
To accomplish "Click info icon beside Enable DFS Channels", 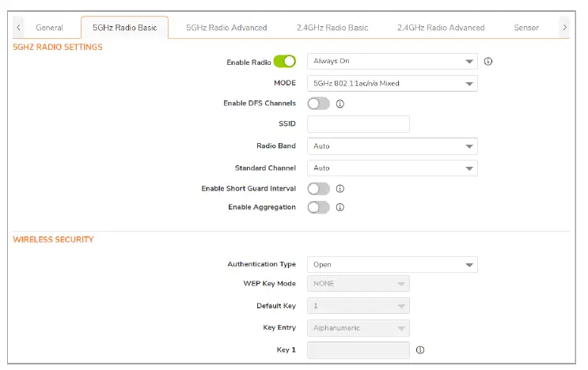I will click(x=340, y=104).
